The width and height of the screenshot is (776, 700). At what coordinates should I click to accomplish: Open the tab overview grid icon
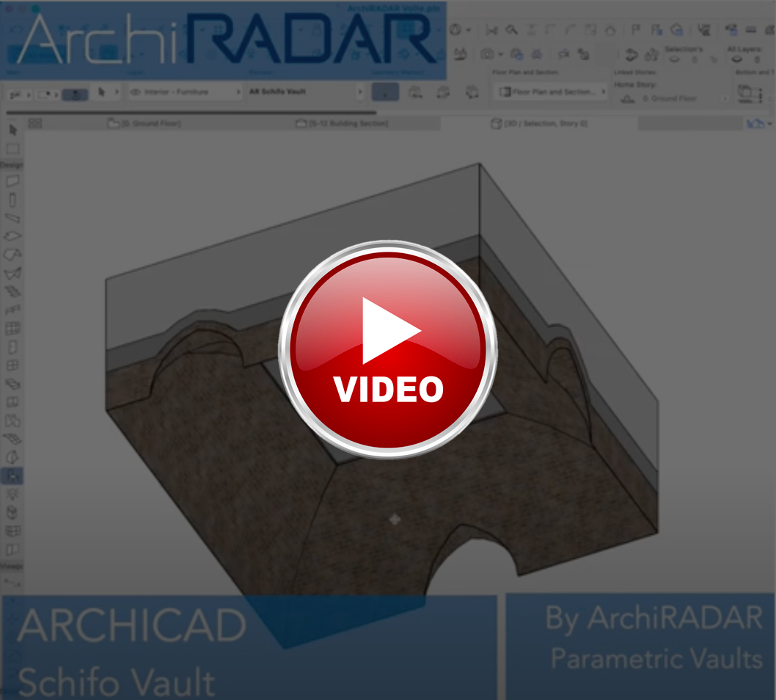click(34, 123)
